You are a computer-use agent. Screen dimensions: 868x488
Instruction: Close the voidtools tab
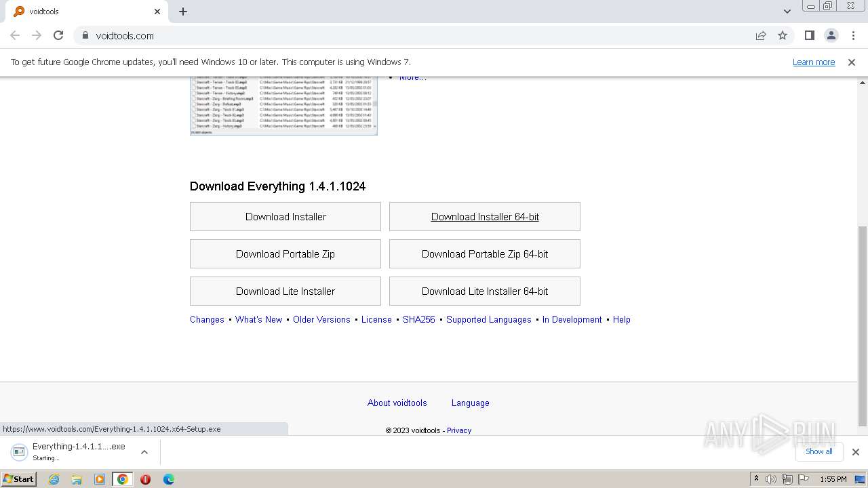point(157,12)
